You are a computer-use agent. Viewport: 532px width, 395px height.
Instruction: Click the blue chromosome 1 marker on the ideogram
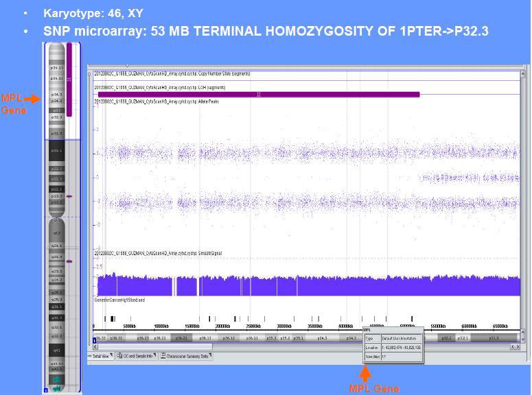(95, 339)
